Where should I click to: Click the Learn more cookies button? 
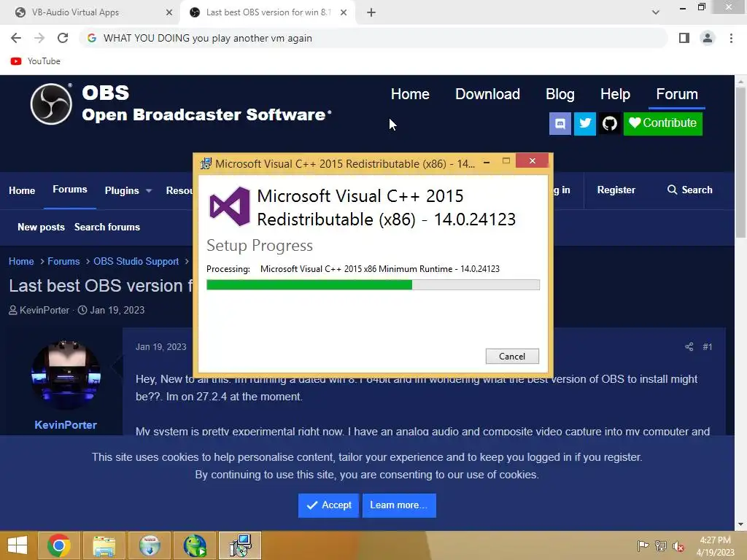(x=399, y=505)
